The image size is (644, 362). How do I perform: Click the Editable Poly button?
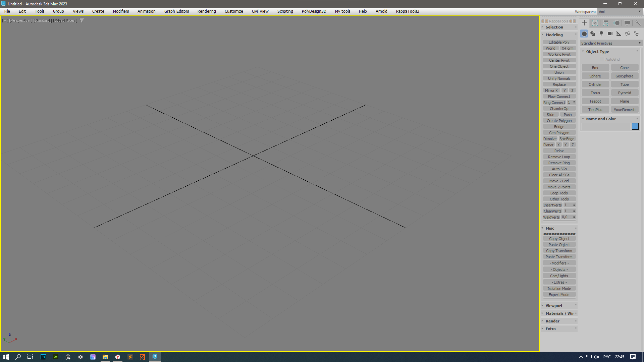559,42
